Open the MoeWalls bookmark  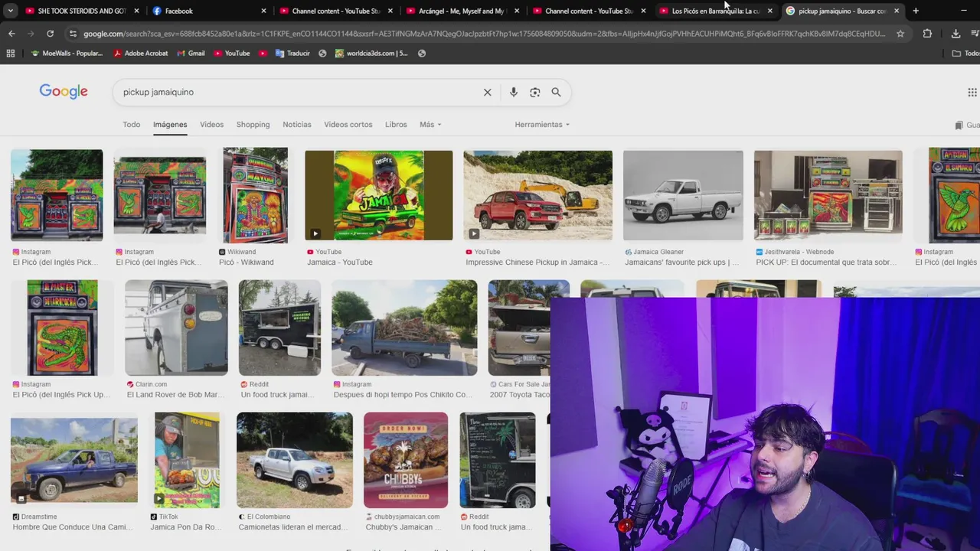coord(67,54)
